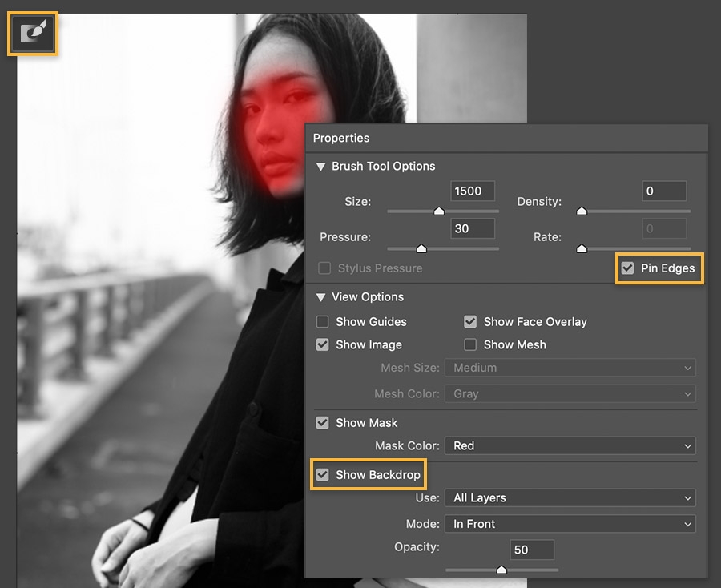Image resolution: width=721 pixels, height=588 pixels.
Task: Toggle the Show Image checkbox
Action: pyautogui.click(x=322, y=344)
